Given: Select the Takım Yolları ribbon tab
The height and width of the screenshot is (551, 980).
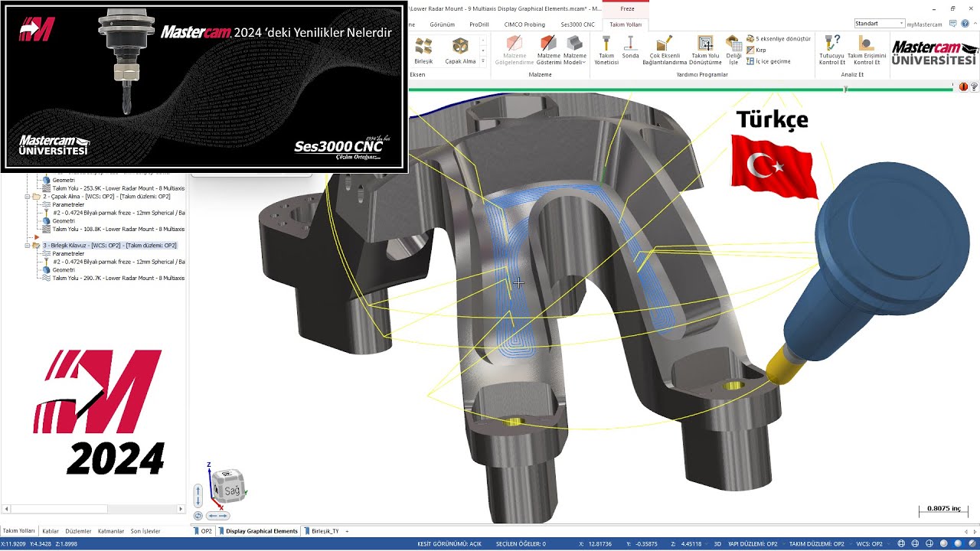Looking at the screenshot, I should point(626,24).
